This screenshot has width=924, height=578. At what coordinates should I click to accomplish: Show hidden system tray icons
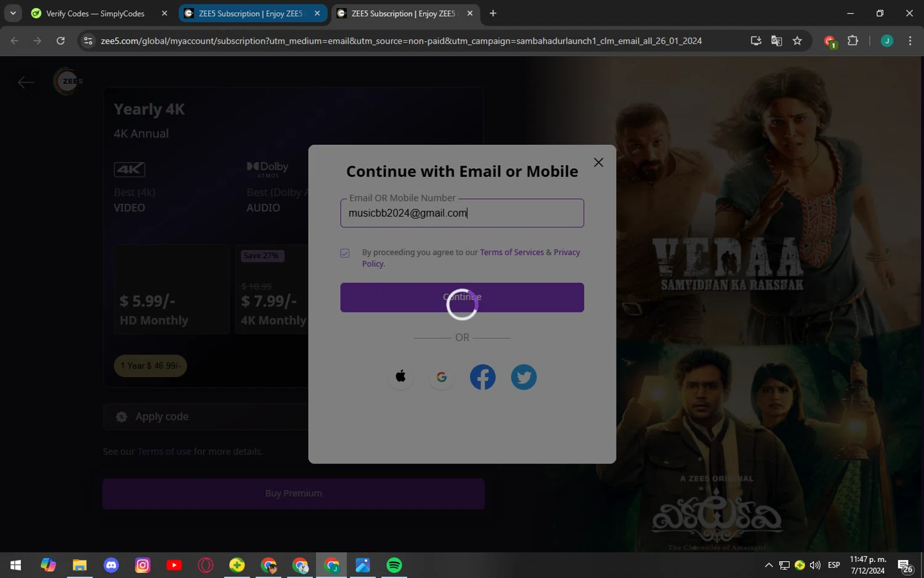tap(769, 565)
